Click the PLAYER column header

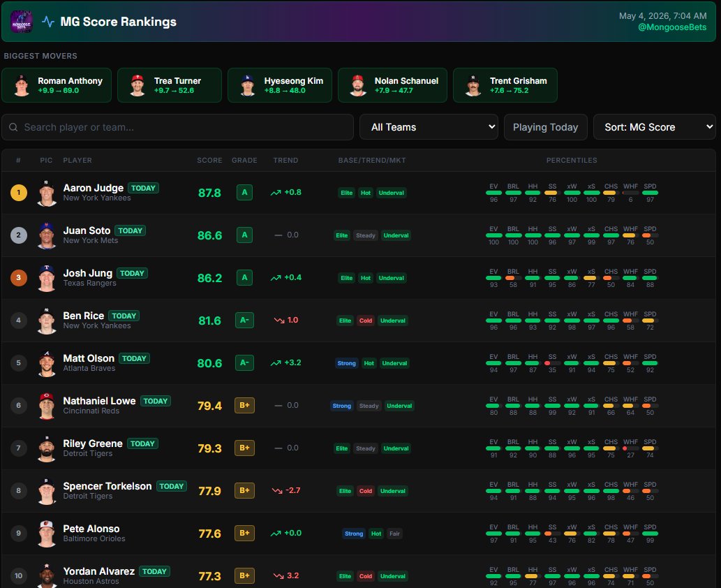[x=77, y=160]
